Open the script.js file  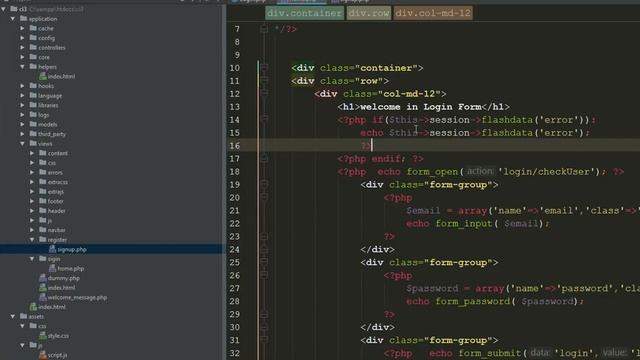[x=53, y=355]
